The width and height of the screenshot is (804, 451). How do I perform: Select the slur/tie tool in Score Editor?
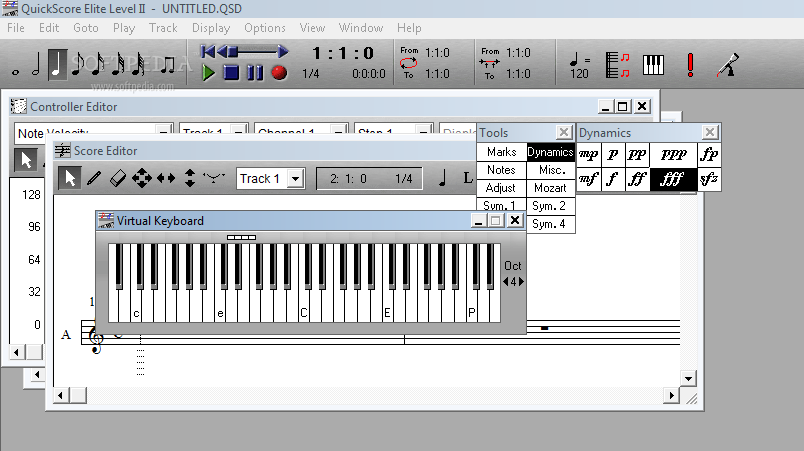[x=214, y=178]
